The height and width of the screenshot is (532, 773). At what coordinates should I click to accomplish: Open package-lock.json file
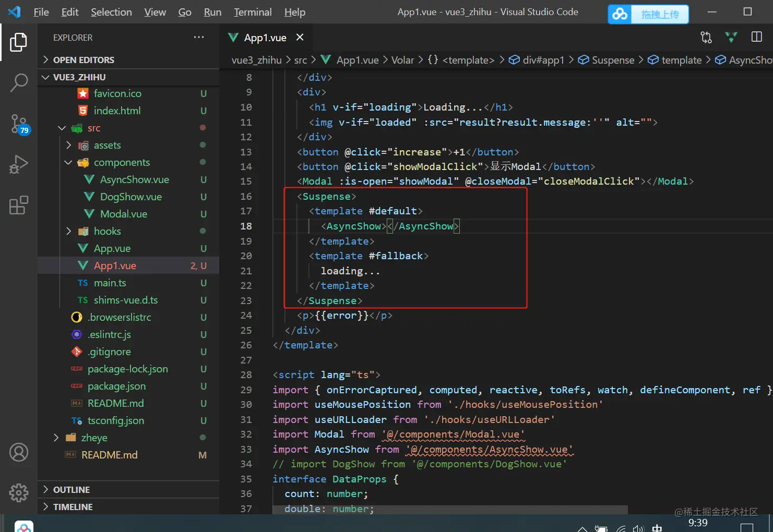(x=128, y=369)
